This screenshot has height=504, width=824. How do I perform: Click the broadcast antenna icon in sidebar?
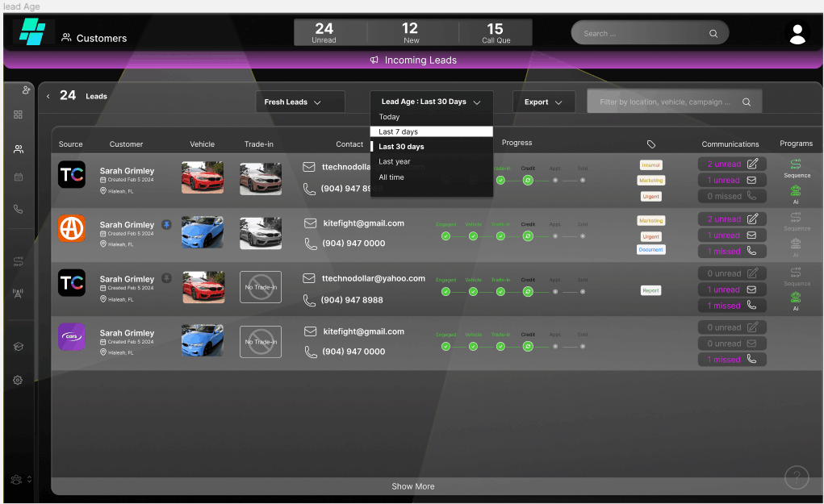point(18,294)
